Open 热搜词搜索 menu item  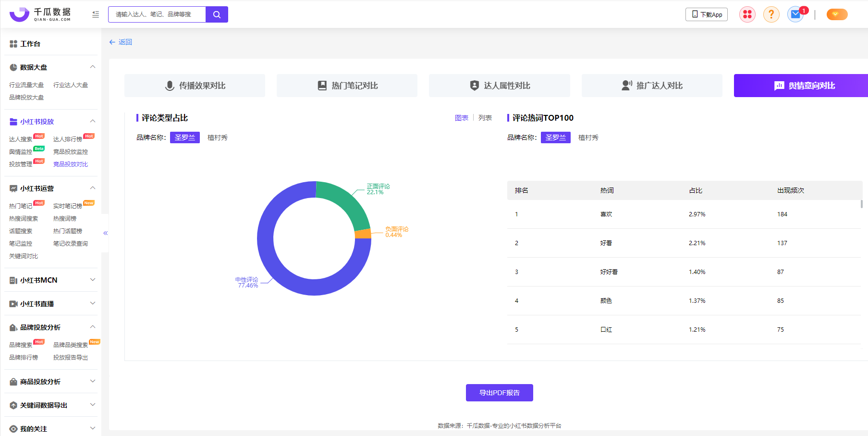[x=24, y=219]
